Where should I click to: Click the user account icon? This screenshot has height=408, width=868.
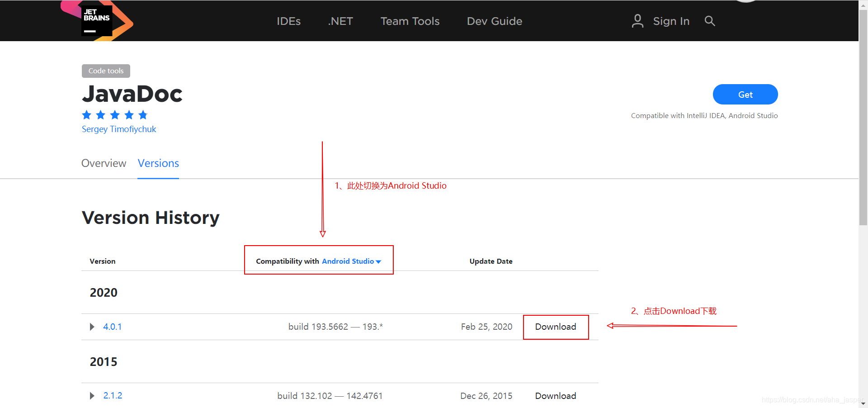coord(637,21)
